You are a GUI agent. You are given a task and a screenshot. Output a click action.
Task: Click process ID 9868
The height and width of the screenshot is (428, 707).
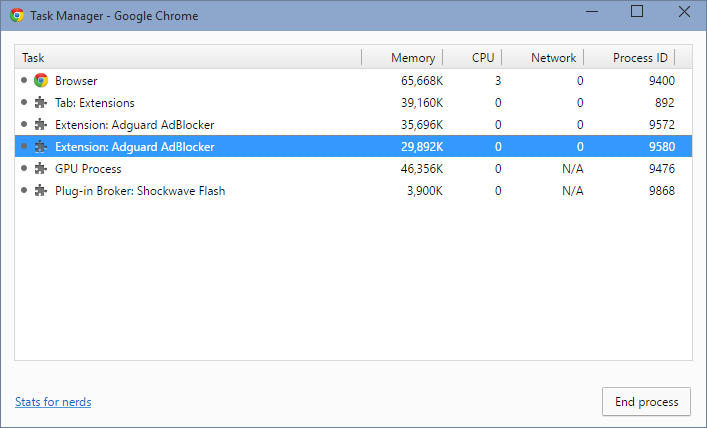click(x=662, y=191)
